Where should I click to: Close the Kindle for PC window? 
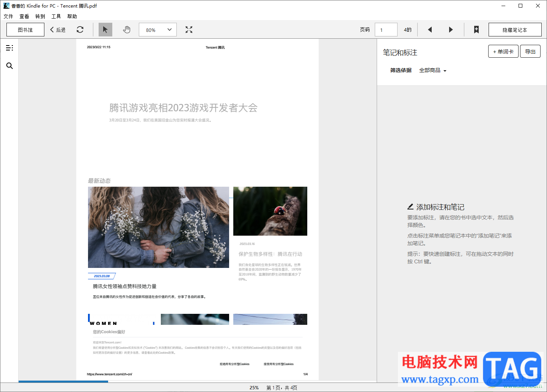tap(538, 6)
